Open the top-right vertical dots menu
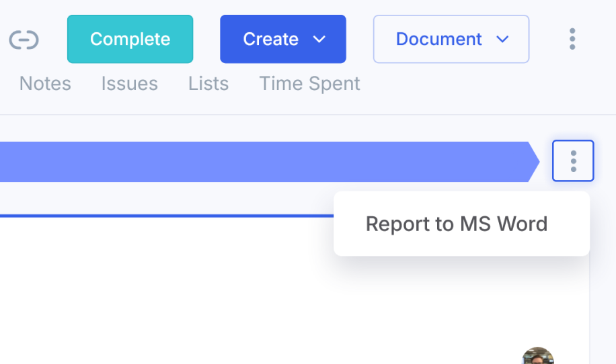Viewport: 616px width, 364px height. pos(572,39)
